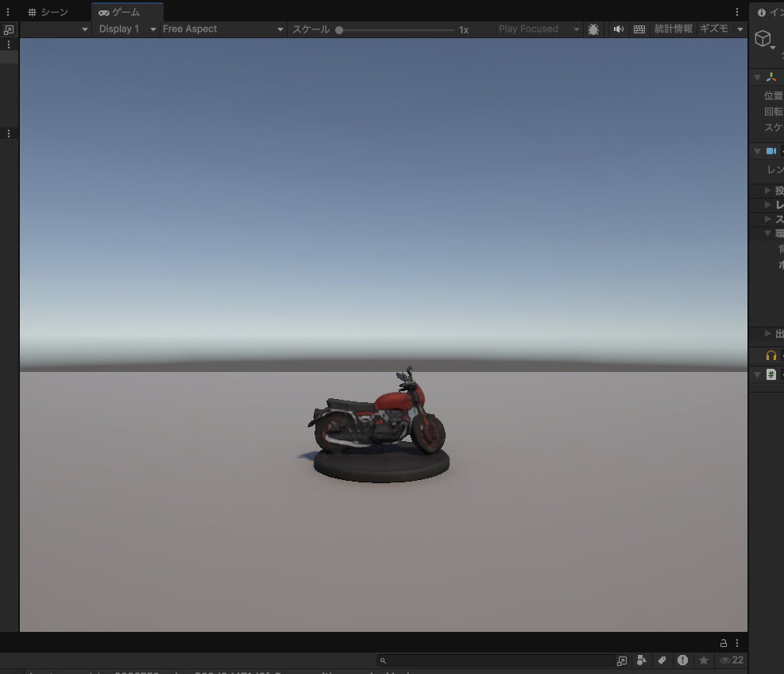Click the keyboard shortcuts icon in Game toolbar

[x=639, y=29]
